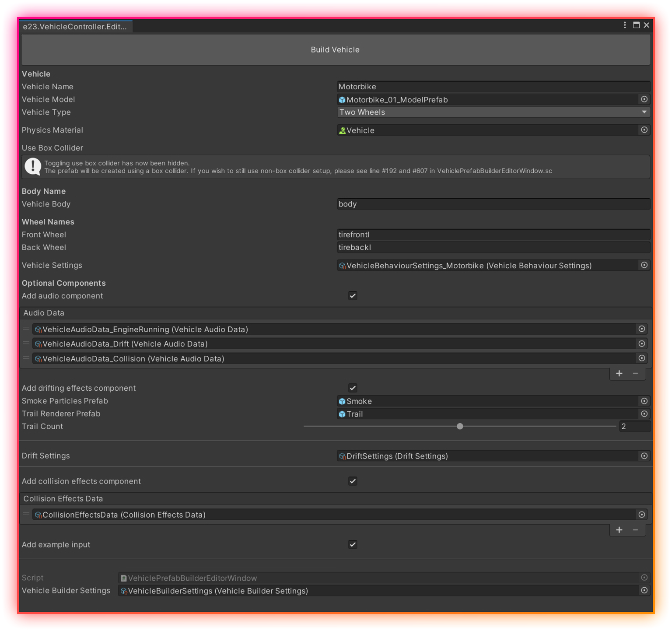The width and height of the screenshot is (672, 631).
Task: Select the e23.VehicleController editor window tab
Action: 75,27
